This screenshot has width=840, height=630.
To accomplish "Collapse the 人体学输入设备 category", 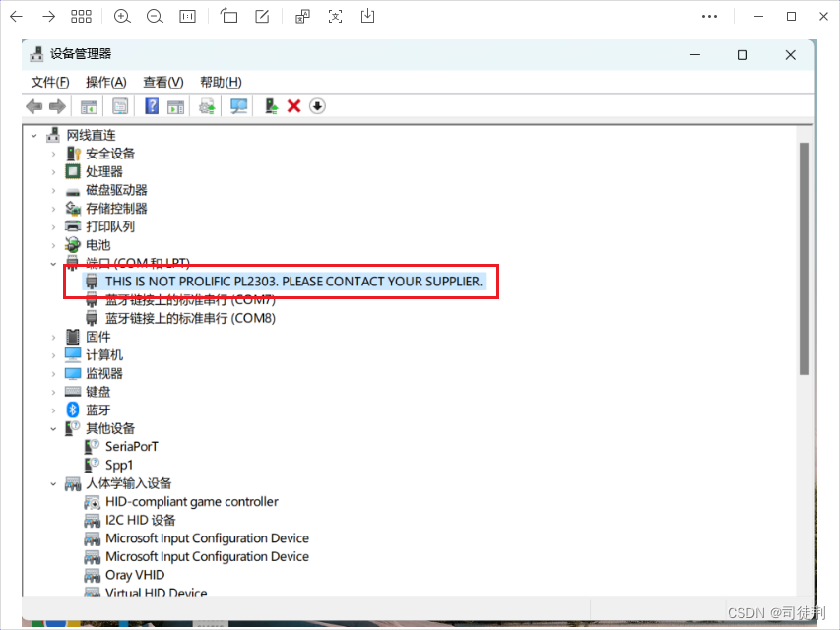I will point(53,483).
